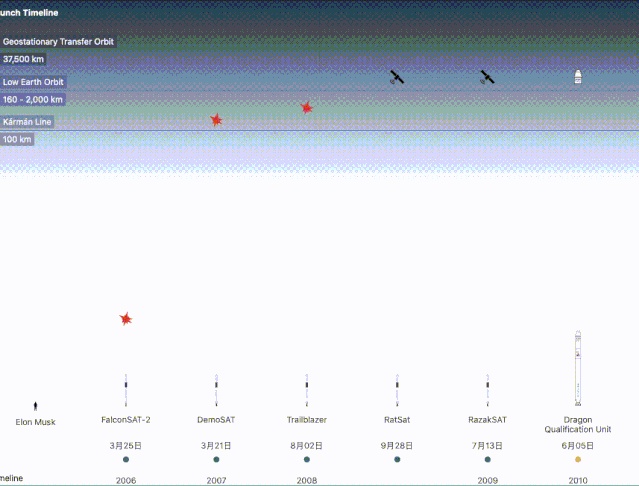Click the 2007 year label

(x=216, y=480)
